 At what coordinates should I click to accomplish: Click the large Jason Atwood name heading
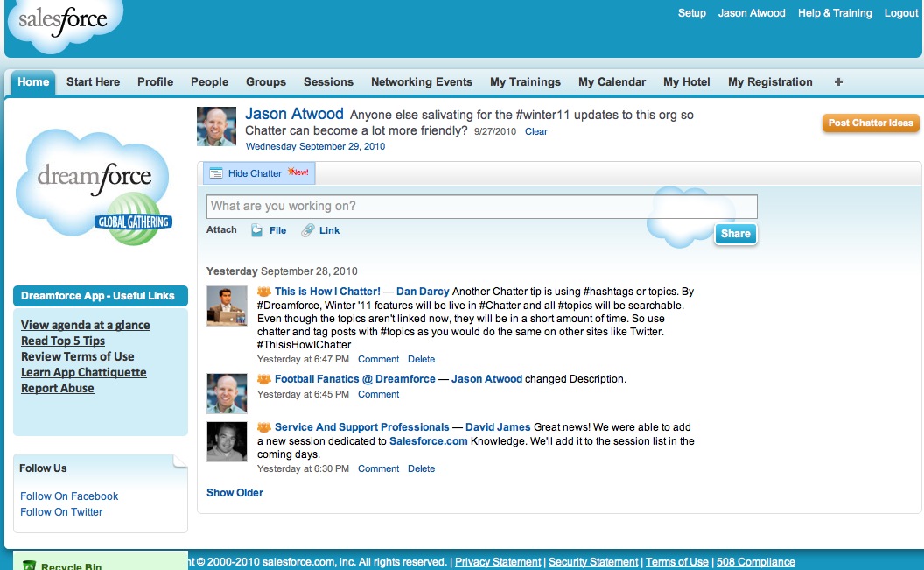294,114
